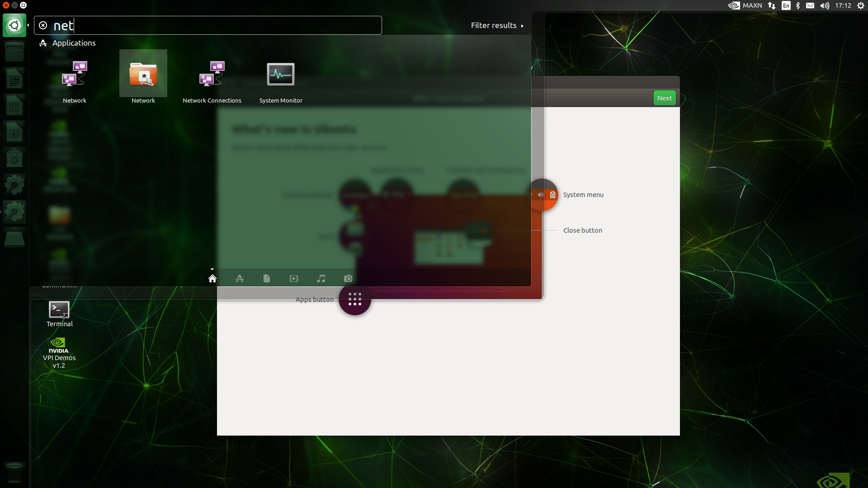The image size is (868, 488).
Task: Expand the Filter results panel
Action: (x=497, y=25)
